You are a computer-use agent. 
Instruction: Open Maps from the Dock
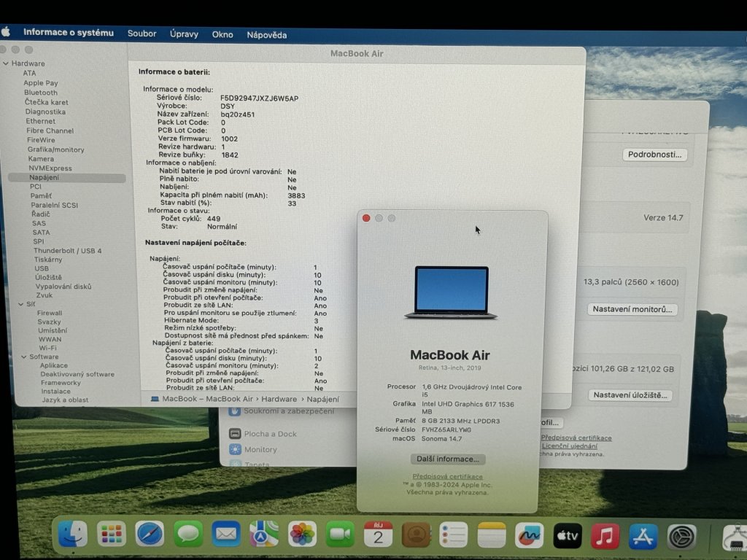click(264, 534)
